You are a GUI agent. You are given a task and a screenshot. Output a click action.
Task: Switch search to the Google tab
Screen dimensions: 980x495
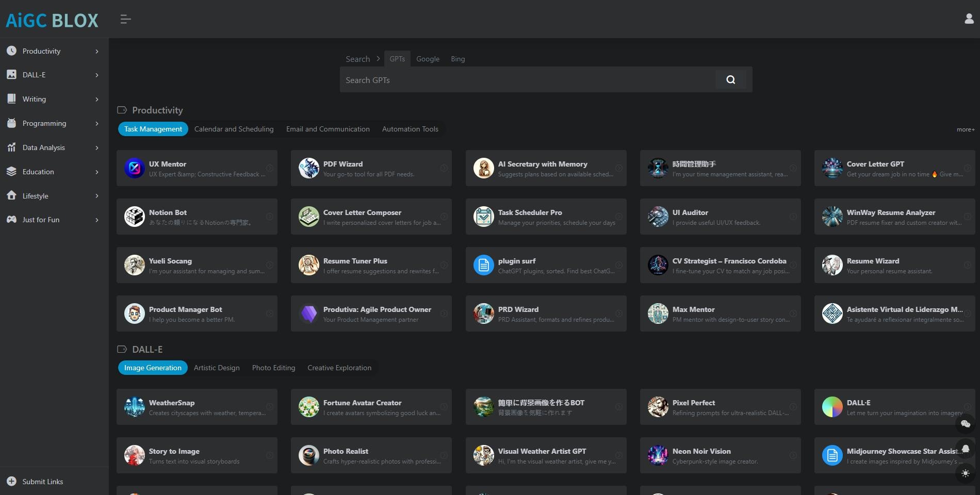tap(428, 59)
